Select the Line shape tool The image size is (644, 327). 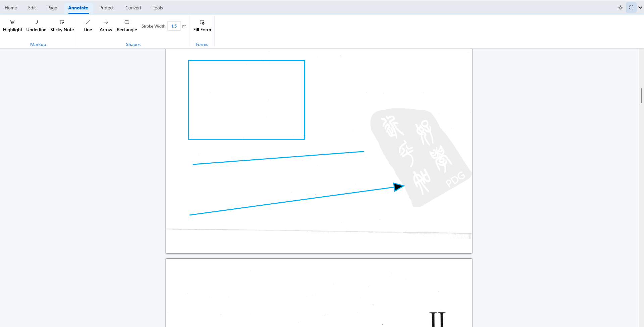click(x=88, y=26)
